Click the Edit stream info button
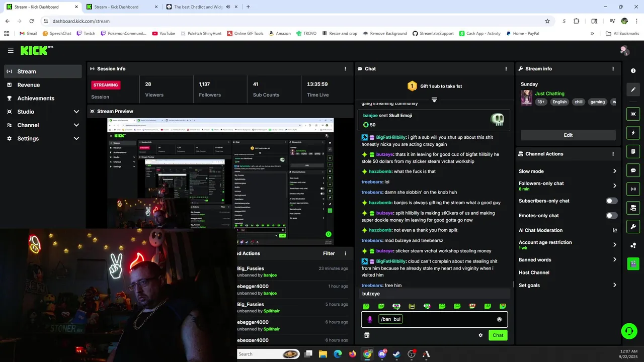644x362 pixels. [568, 135]
